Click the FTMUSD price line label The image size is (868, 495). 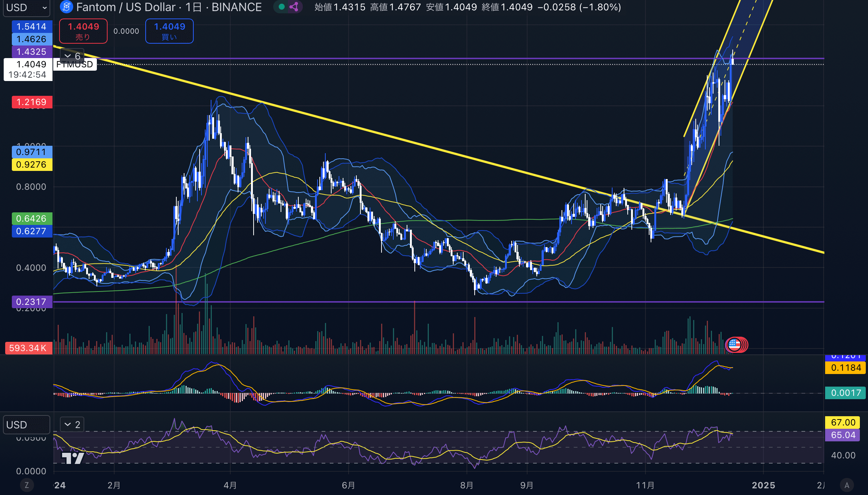pyautogui.click(x=75, y=65)
